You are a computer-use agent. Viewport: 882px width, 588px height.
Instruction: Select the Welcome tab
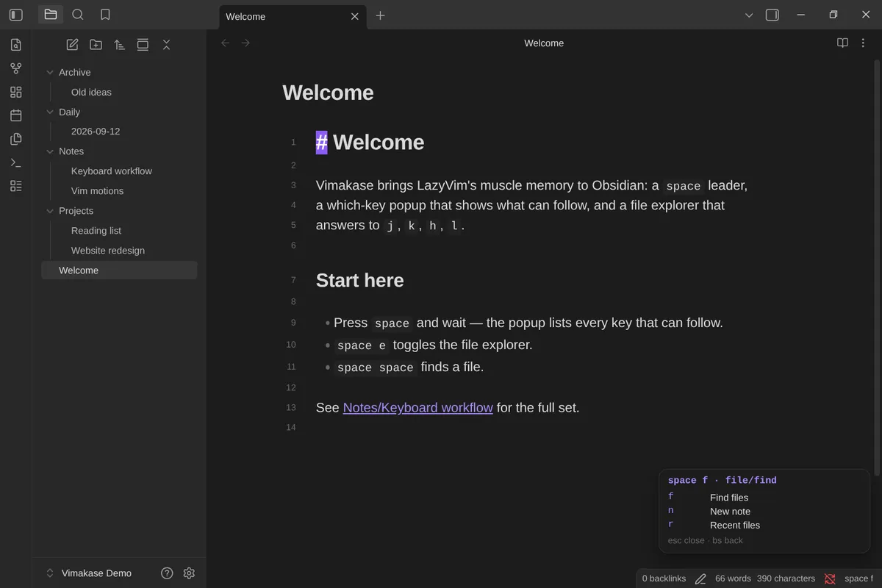coord(293,16)
